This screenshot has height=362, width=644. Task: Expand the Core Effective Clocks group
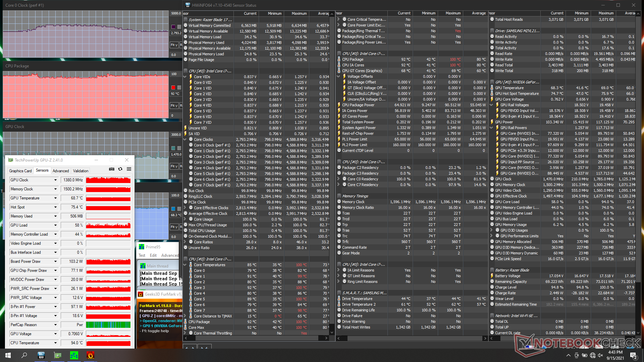point(185,208)
